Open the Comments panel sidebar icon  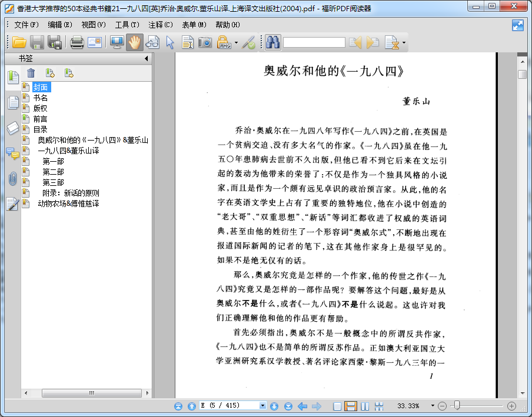[13, 154]
